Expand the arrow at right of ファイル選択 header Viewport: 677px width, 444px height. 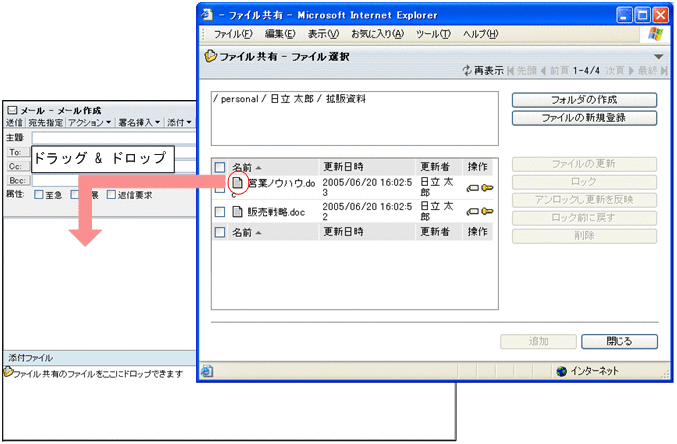[658, 57]
